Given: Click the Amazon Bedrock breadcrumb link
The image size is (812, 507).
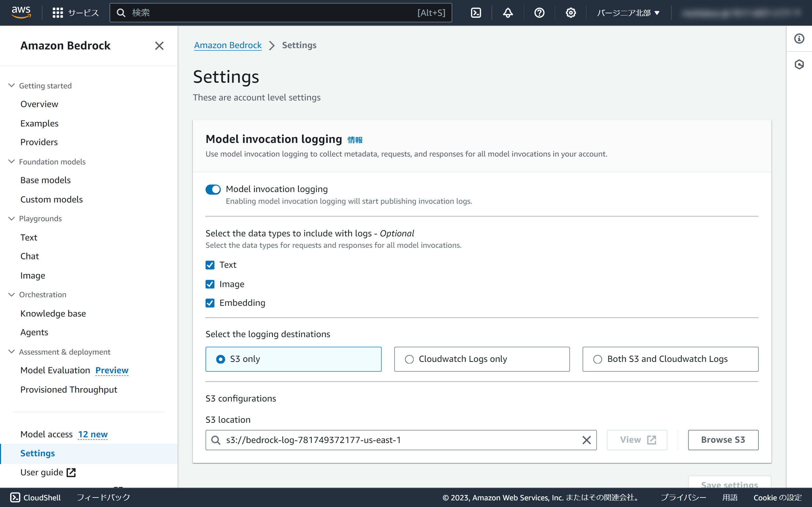Looking at the screenshot, I should 228,45.
